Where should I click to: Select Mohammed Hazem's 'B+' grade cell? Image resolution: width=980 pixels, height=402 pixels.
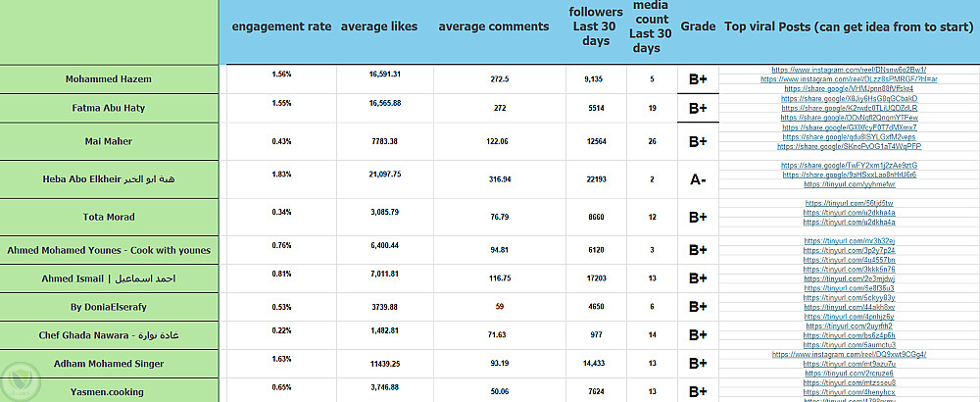(698, 79)
